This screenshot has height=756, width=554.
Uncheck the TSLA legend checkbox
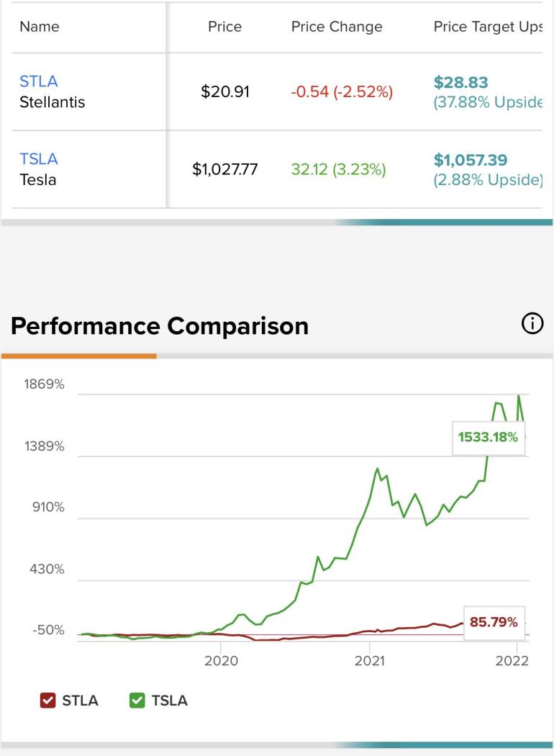tap(137, 701)
